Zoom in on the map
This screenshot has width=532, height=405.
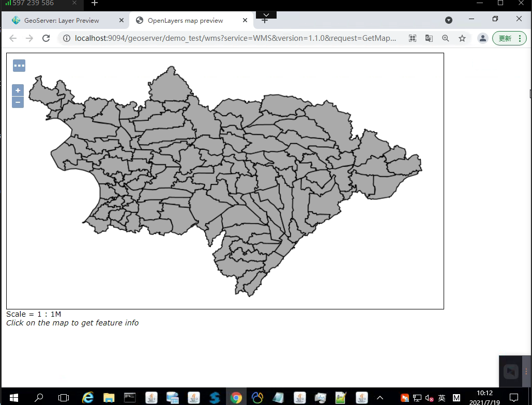coord(18,90)
